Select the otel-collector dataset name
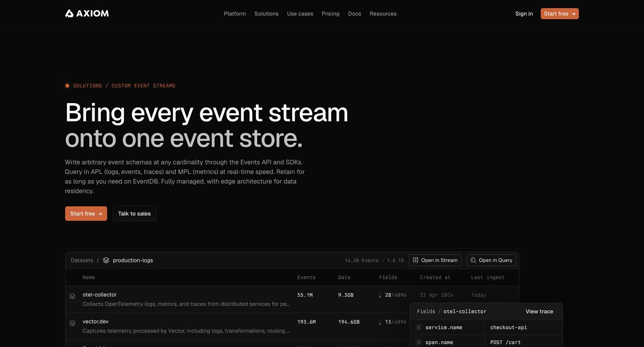 [x=100, y=295]
